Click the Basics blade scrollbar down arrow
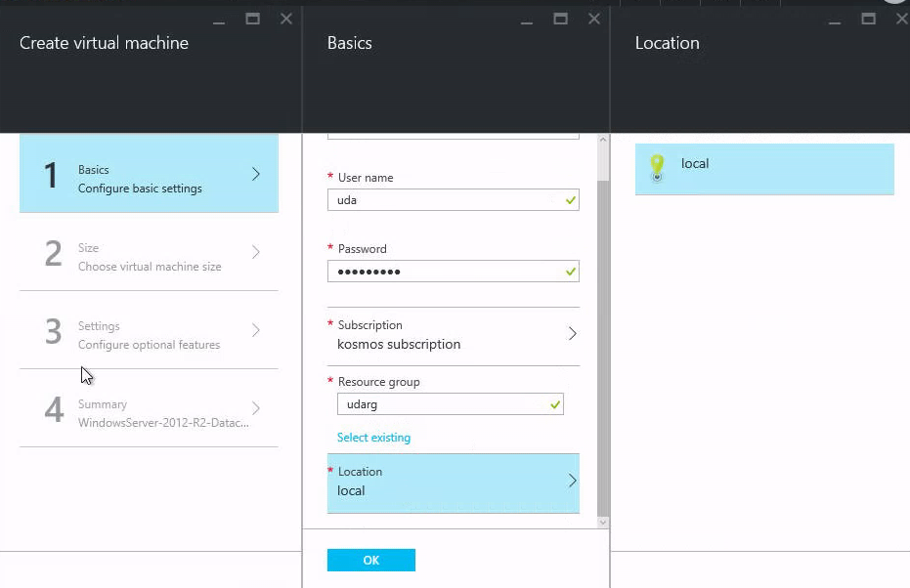Viewport: 910px width, 588px height. point(602,523)
